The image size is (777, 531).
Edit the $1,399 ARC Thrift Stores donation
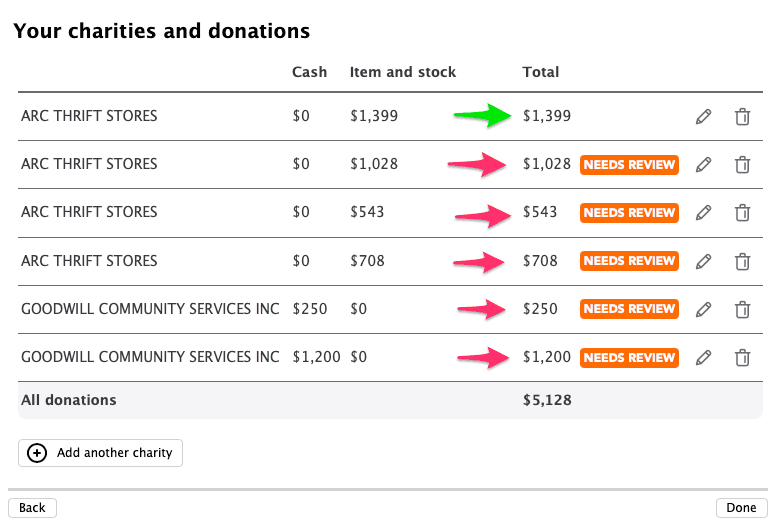point(703,117)
